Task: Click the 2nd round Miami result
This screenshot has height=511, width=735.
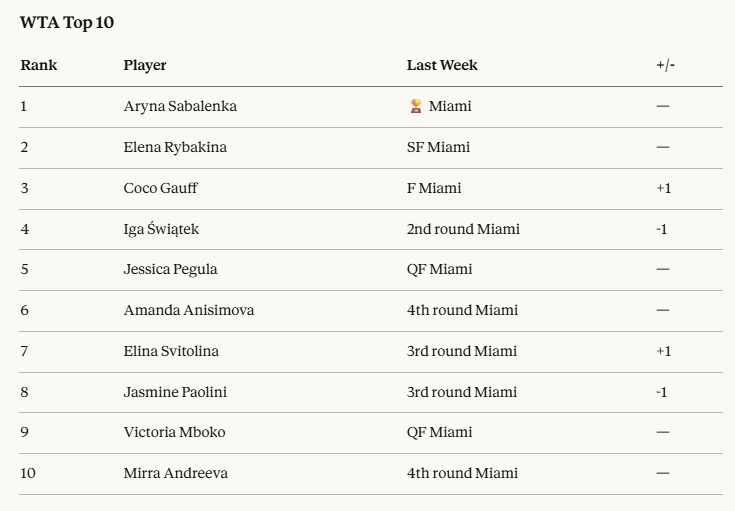Action: point(463,229)
